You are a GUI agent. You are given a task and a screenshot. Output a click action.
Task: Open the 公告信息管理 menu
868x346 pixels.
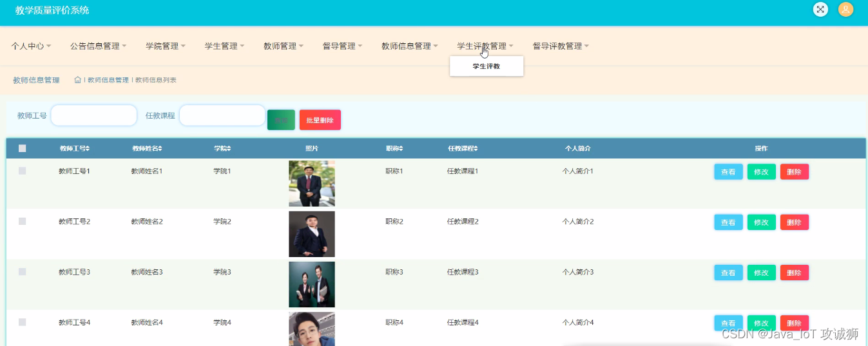tap(98, 46)
